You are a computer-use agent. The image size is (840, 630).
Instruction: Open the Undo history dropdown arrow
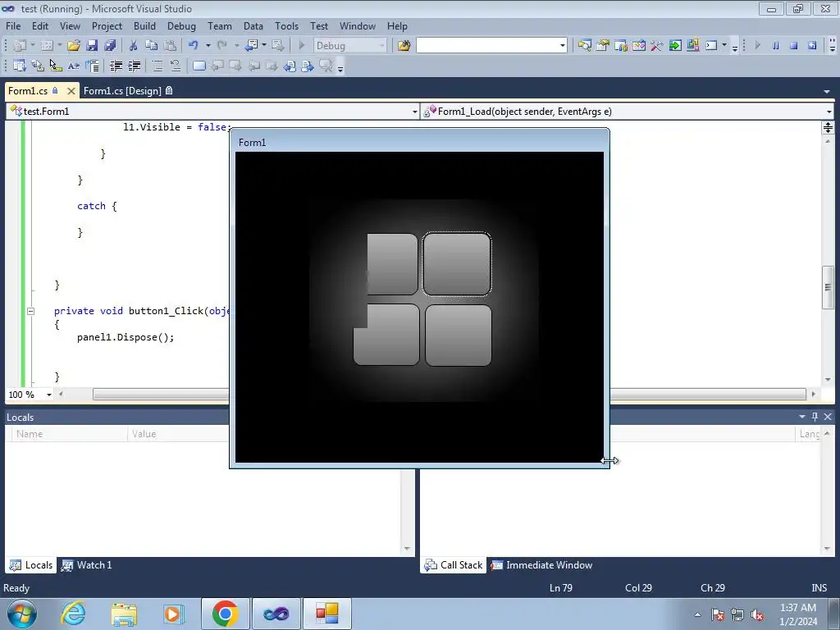(x=208, y=46)
